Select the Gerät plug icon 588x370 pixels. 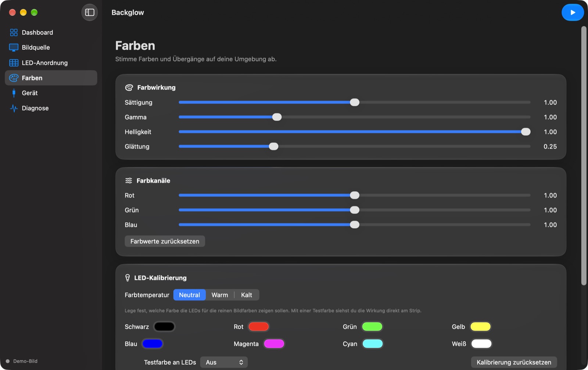click(x=14, y=93)
